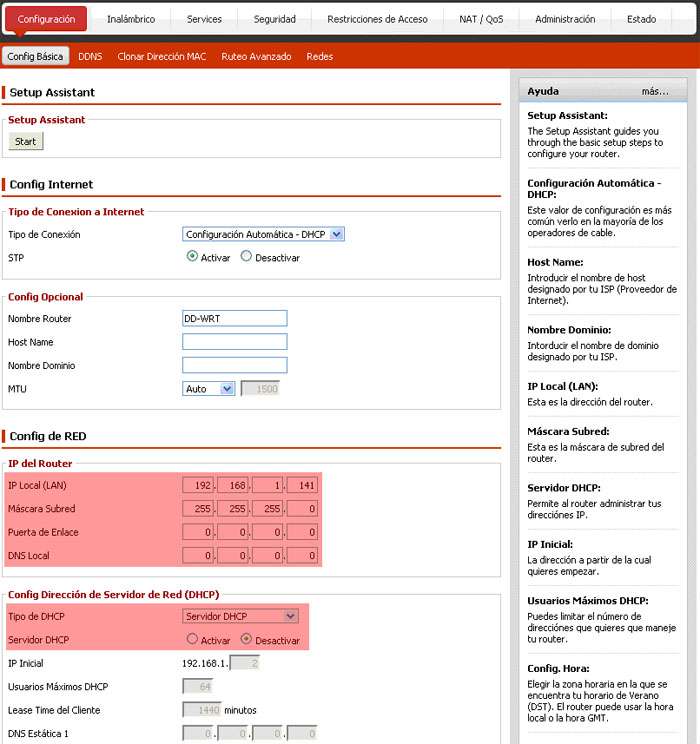Open the NAT / QoS tab

pos(481,19)
